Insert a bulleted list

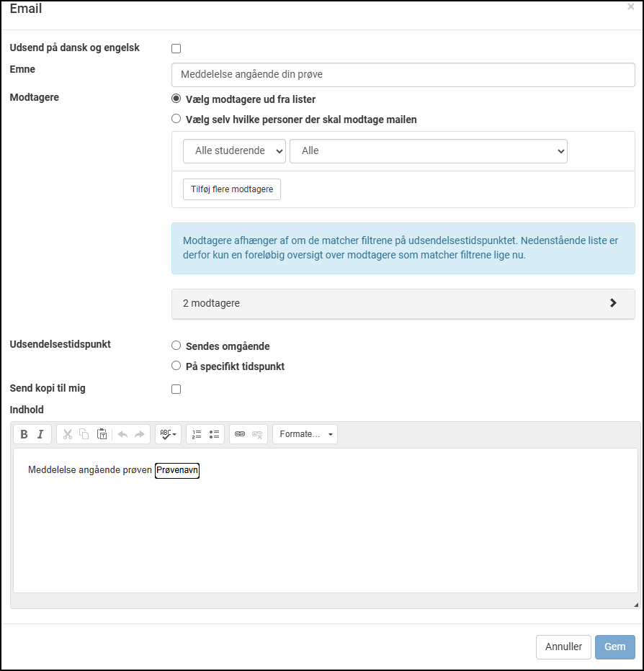coord(214,434)
